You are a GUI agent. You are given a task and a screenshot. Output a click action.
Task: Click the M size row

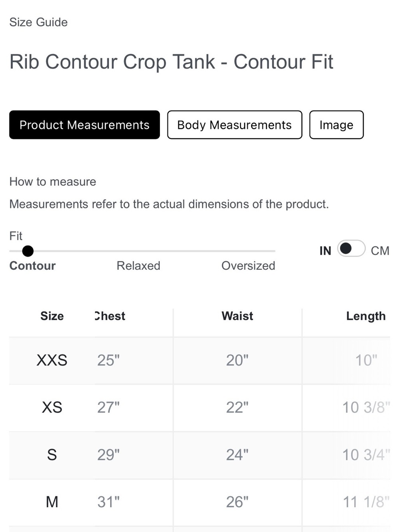coord(199,502)
